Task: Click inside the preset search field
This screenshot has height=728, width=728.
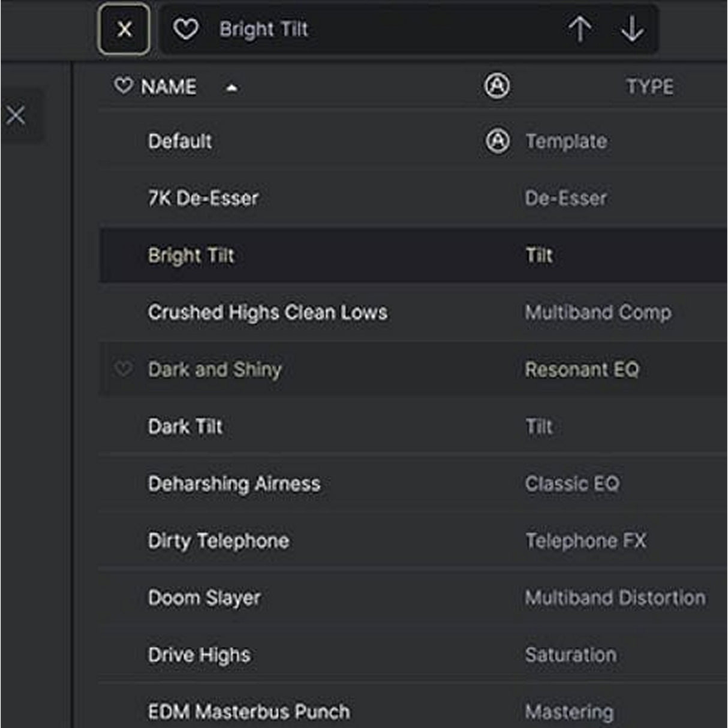Action: pos(360,29)
